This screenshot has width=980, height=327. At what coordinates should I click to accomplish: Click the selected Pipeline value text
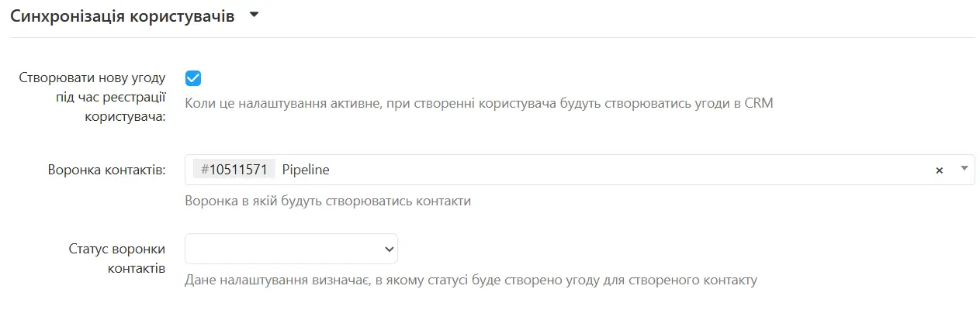tap(306, 170)
